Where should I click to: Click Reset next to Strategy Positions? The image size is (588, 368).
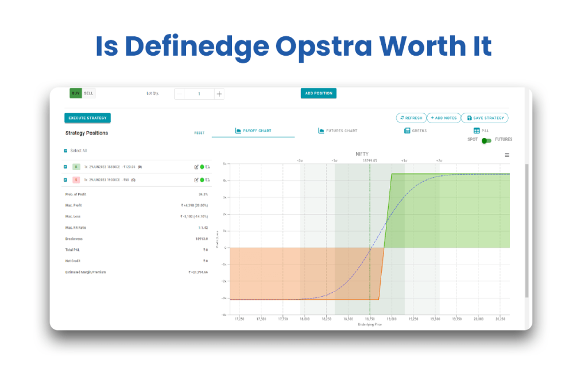pyautogui.click(x=199, y=133)
